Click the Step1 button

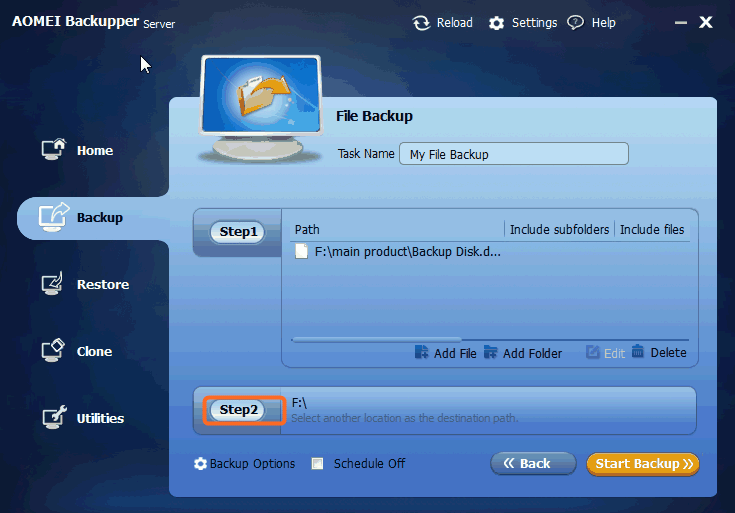click(x=238, y=232)
